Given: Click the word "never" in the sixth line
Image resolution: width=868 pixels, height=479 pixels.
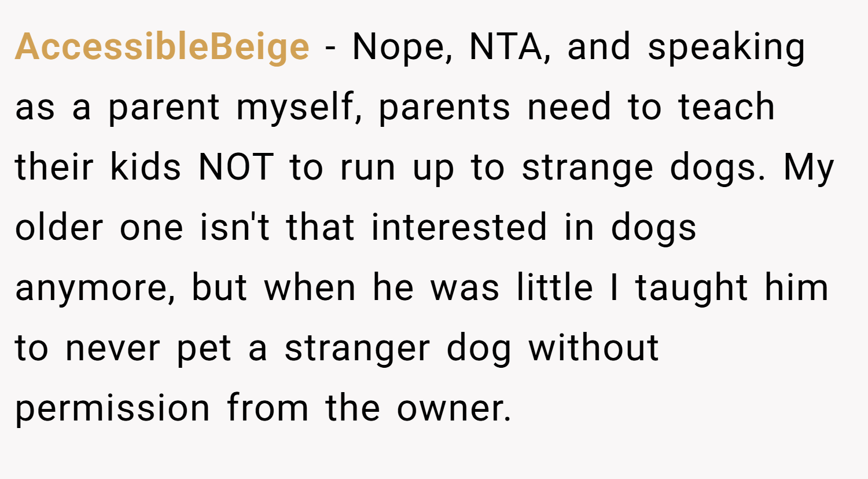Looking at the screenshot, I should pyautogui.click(x=112, y=348).
